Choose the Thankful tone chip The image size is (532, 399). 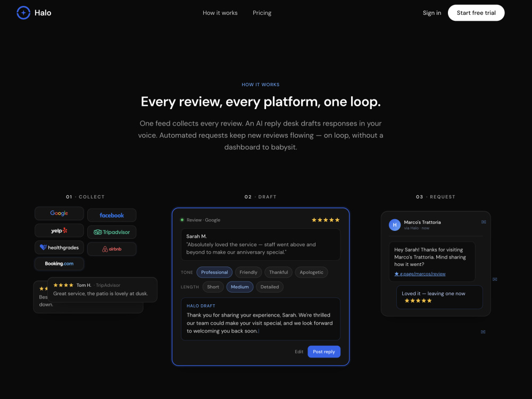click(279, 272)
